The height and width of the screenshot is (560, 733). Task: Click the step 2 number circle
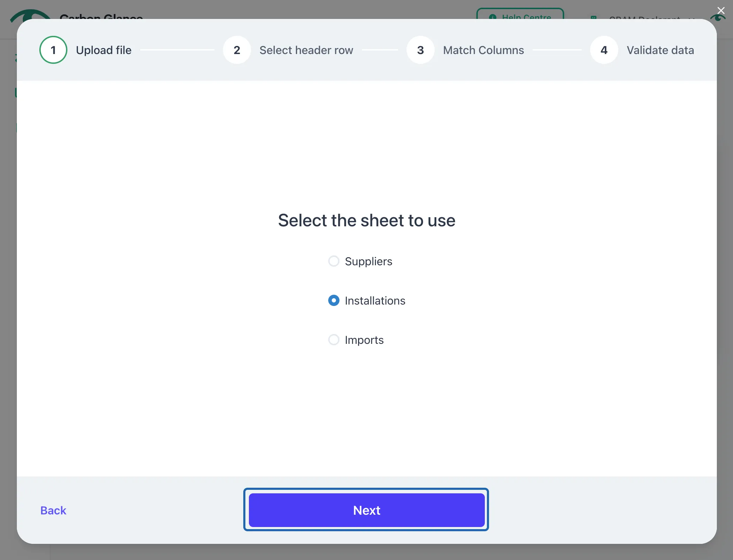pos(237,50)
